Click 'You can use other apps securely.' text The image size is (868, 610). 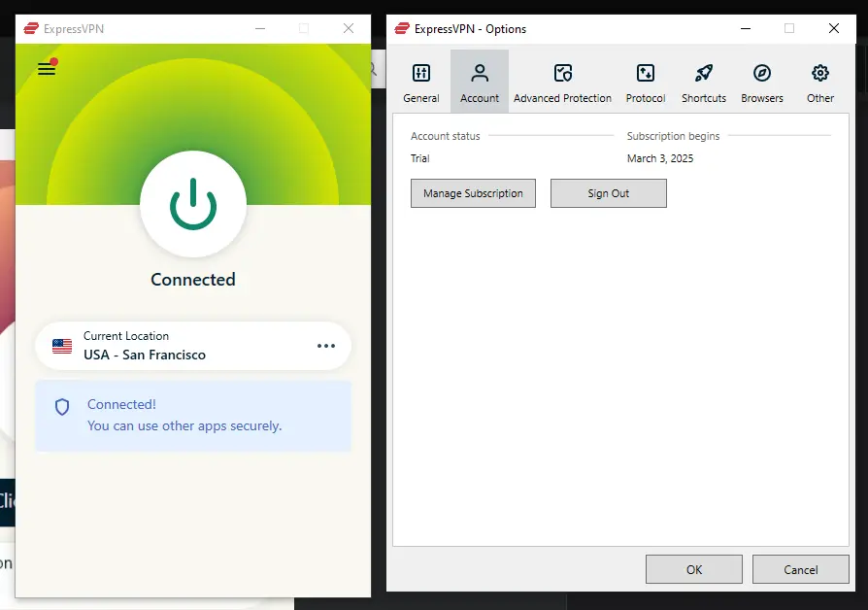pyautogui.click(x=184, y=425)
